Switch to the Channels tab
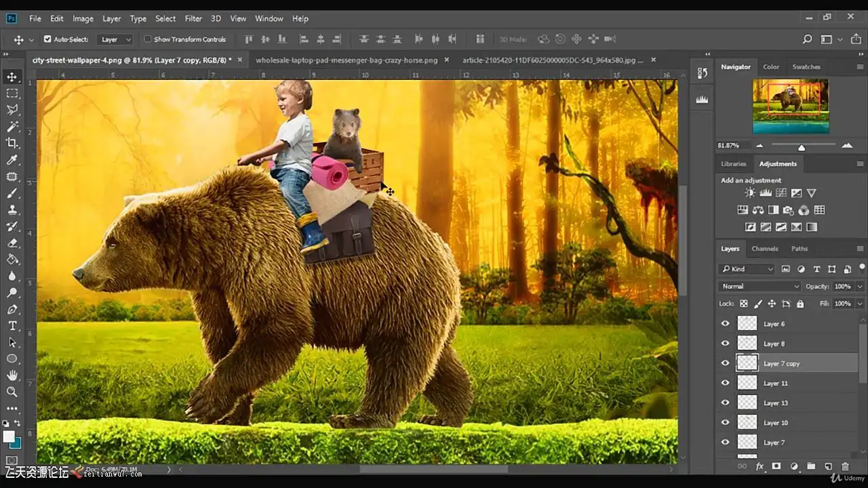The height and width of the screenshot is (488, 868). coord(764,249)
